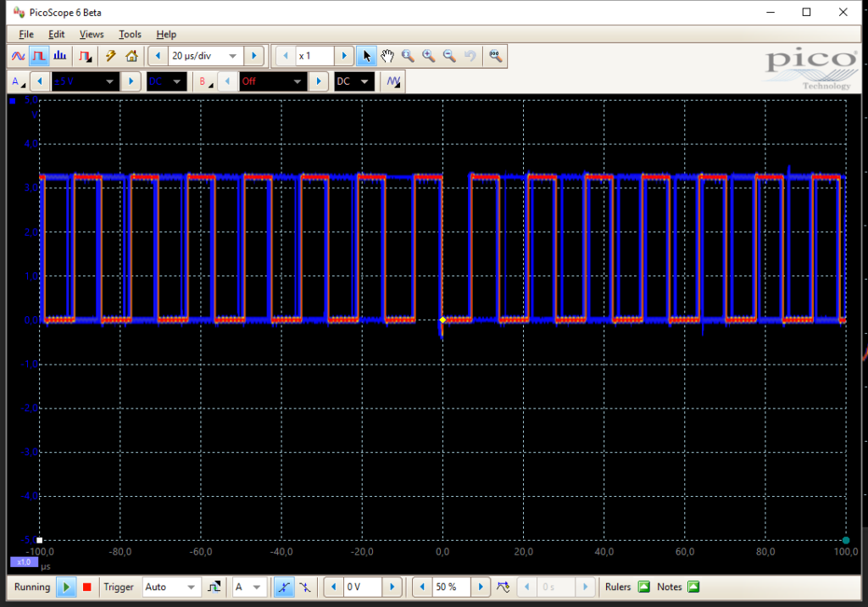Open the Edit menu
Image resolution: width=868 pixels, height=607 pixels.
pyautogui.click(x=57, y=35)
